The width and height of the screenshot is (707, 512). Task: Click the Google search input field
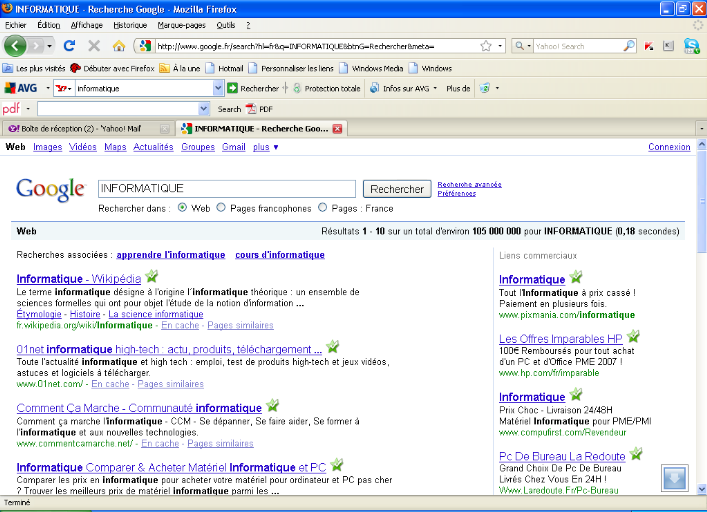tap(227, 188)
